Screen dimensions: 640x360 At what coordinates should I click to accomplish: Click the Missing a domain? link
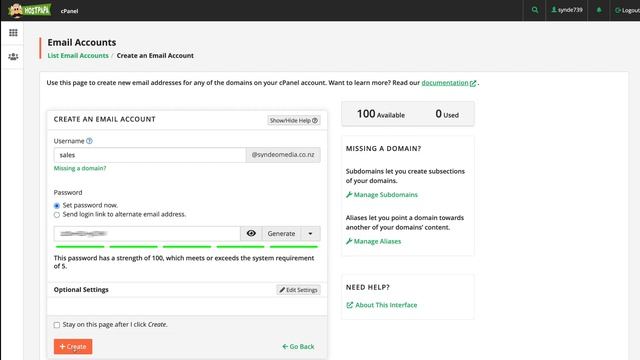[80, 168]
